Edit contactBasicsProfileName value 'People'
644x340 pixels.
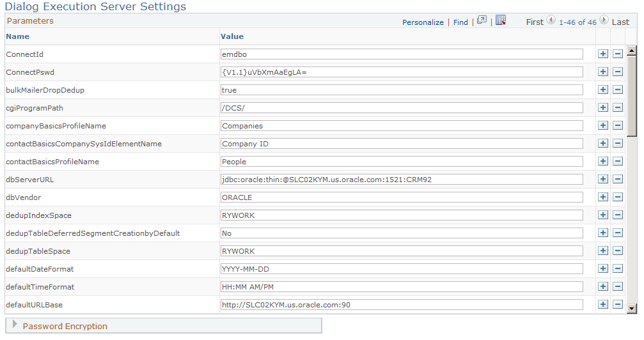402,162
